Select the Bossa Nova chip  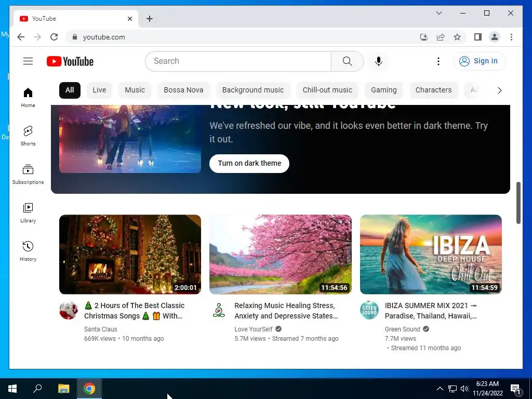(183, 90)
